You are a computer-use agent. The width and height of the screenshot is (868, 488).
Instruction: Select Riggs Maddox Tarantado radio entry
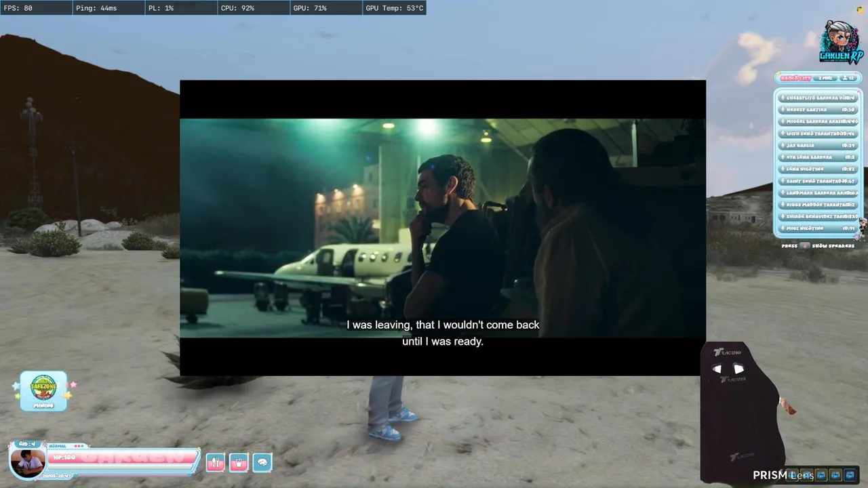click(818, 205)
